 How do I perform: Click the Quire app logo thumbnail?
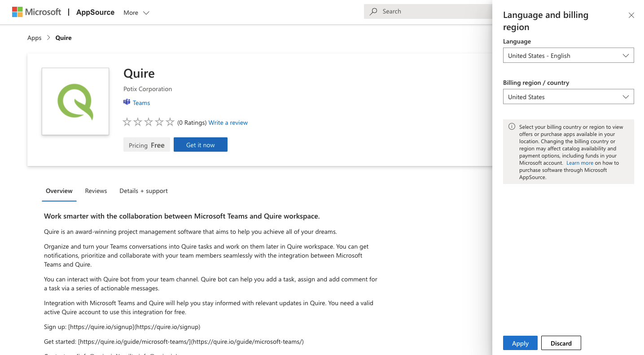(75, 101)
